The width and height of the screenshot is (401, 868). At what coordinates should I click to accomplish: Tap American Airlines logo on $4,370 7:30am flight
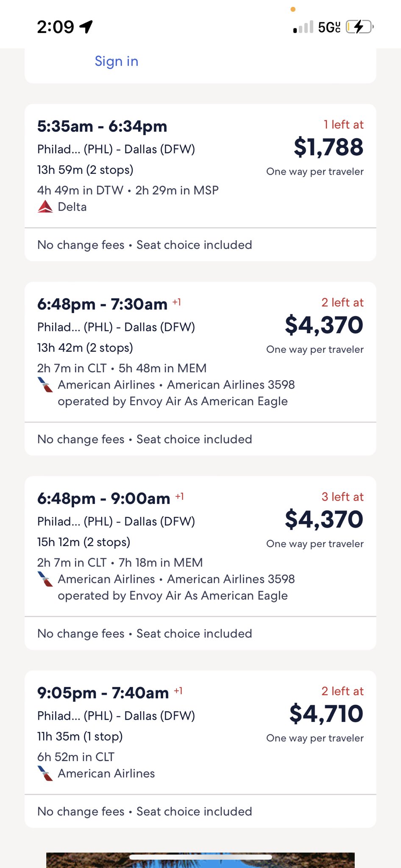tap(45, 384)
